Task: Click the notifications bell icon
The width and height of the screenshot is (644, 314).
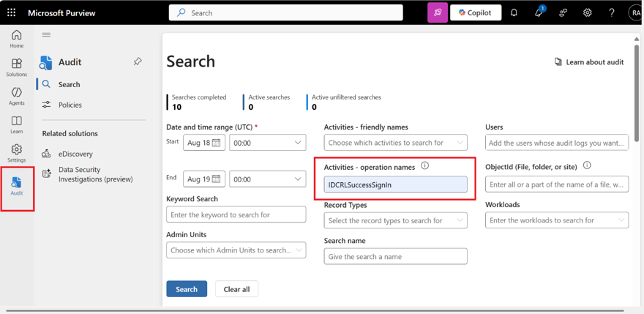Action: pyautogui.click(x=514, y=12)
